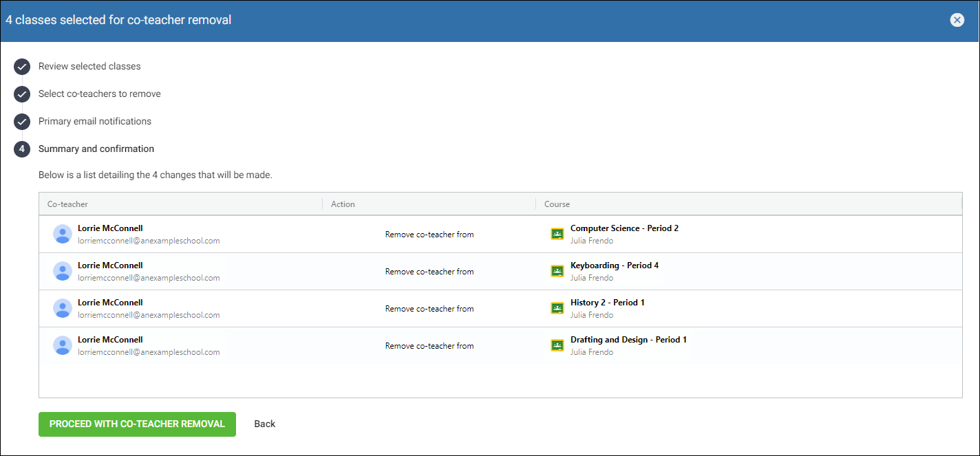
Task: Click the avatar icon in the Keyboarding row
Action: [63, 271]
